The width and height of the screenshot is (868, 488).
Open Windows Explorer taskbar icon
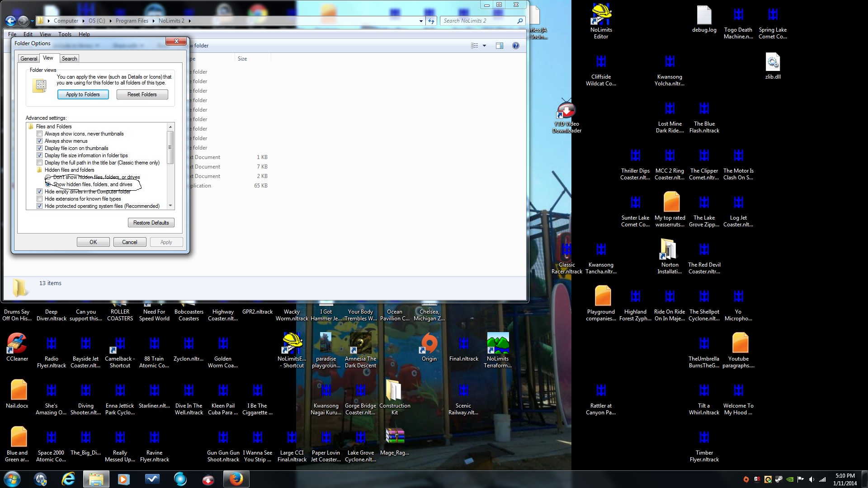click(96, 479)
